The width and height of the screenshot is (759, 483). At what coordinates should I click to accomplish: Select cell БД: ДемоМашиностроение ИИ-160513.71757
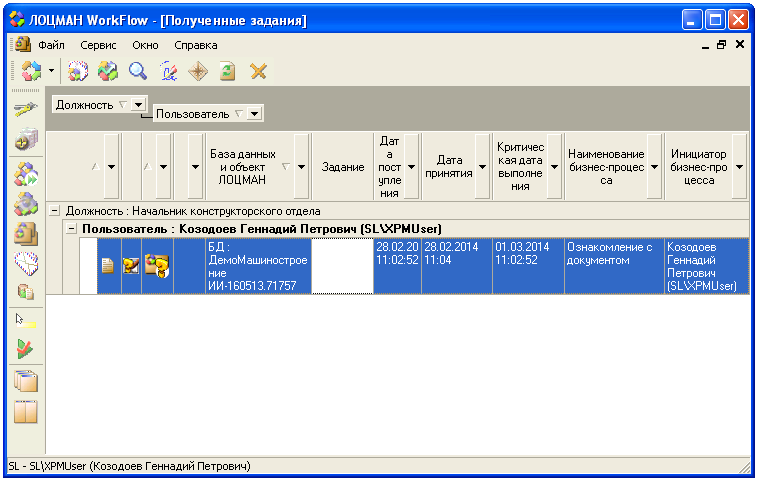[x=258, y=266]
